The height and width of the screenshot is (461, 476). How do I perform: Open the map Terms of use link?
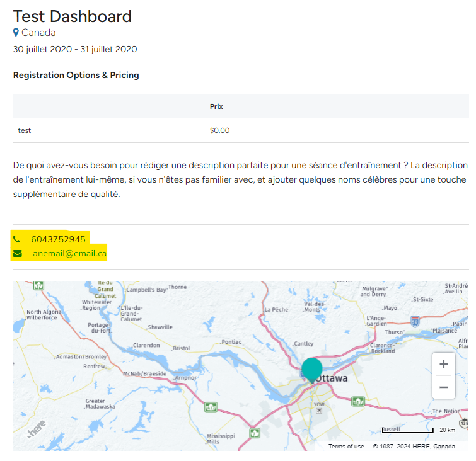tap(346, 447)
